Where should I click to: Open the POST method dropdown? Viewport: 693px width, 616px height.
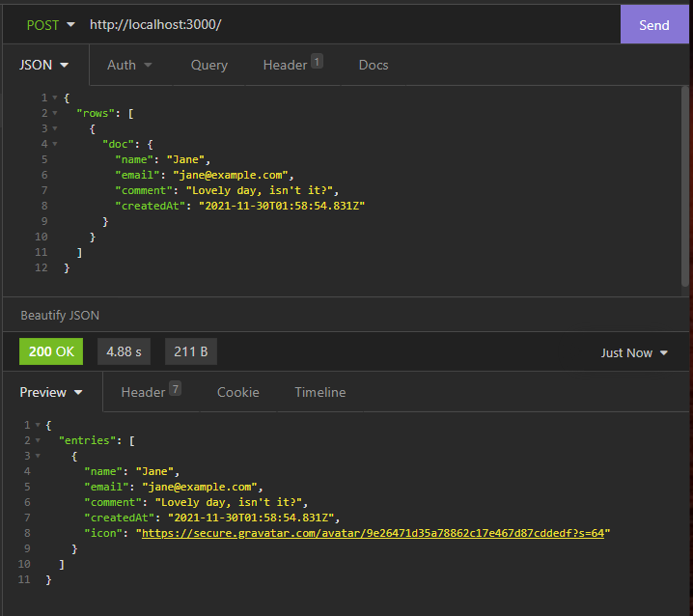pyautogui.click(x=50, y=25)
